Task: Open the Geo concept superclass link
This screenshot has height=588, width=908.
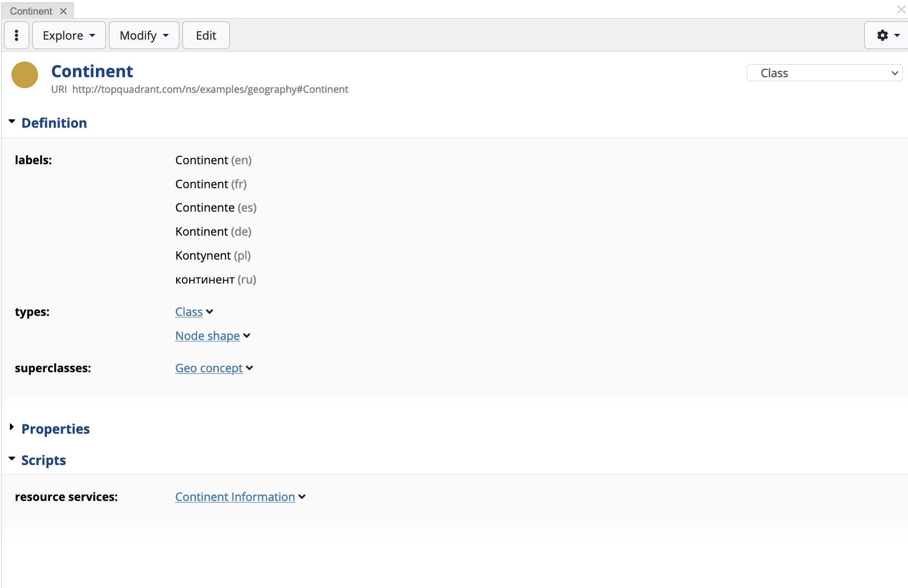Action: coord(208,367)
